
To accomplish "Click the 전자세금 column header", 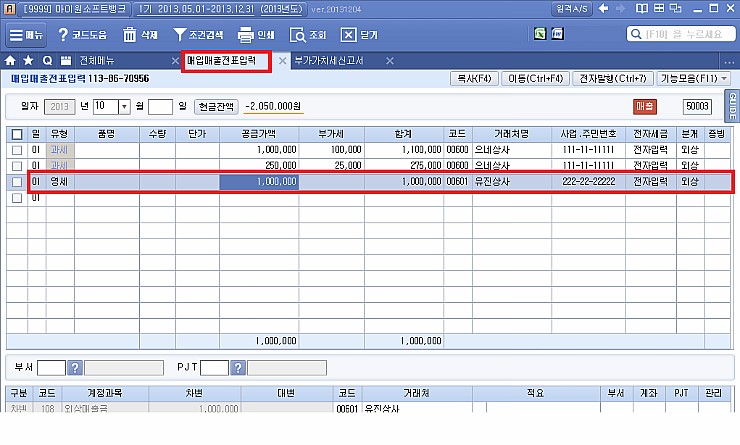I will click(651, 134).
